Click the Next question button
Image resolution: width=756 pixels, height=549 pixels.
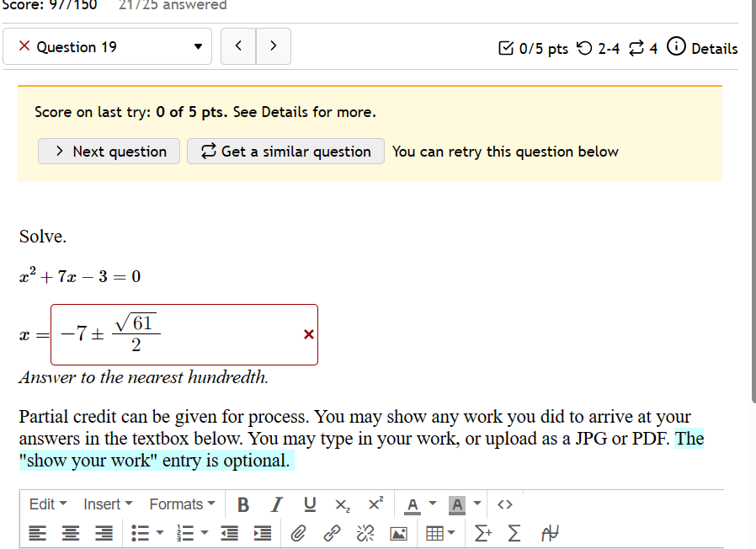click(109, 152)
